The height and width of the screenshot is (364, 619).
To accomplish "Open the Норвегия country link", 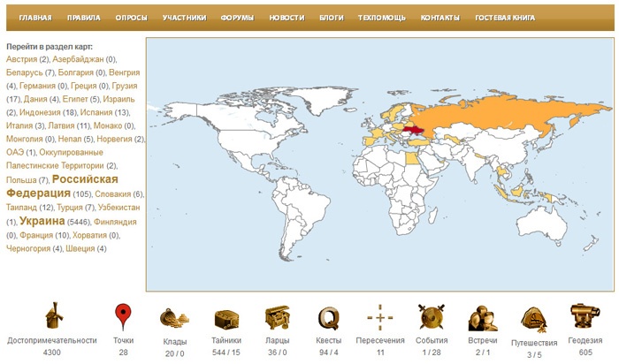I will 114,139.
